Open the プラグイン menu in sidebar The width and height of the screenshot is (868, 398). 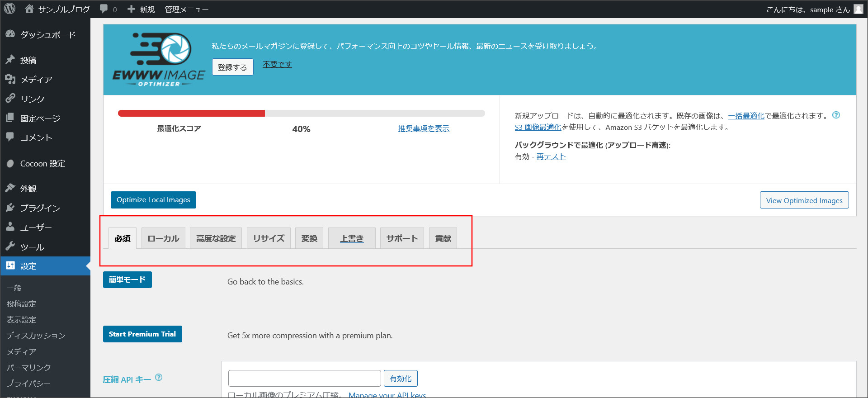point(40,208)
